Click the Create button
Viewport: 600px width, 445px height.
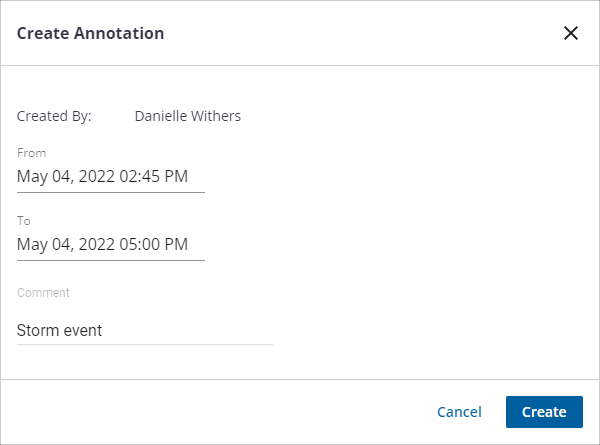pyautogui.click(x=544, y=412)
